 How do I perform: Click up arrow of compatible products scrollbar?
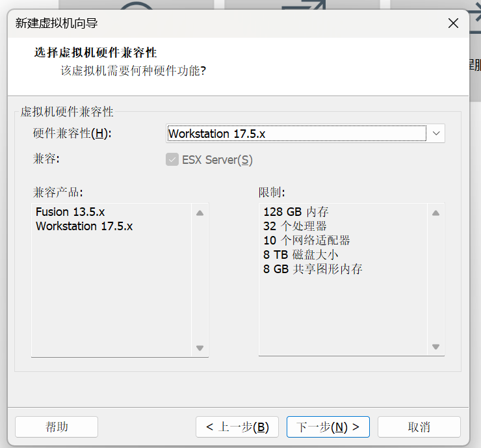[200, 213]
